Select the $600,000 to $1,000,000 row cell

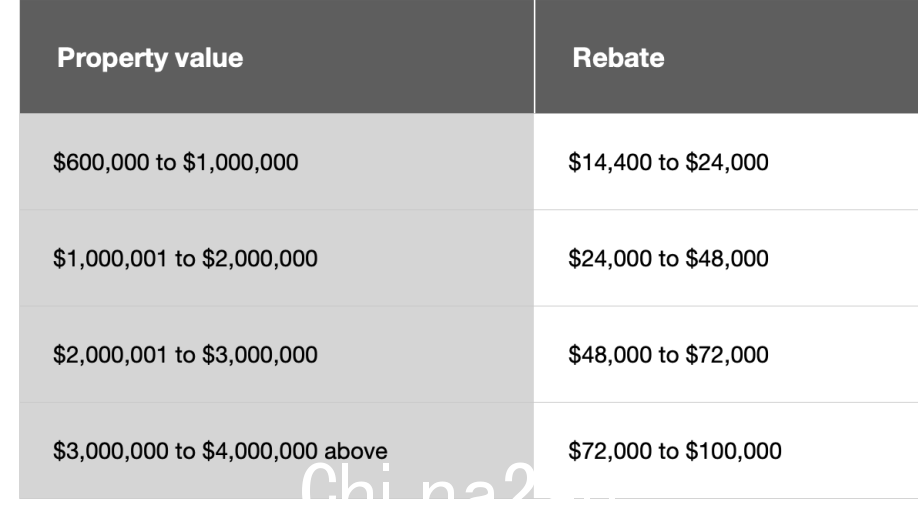[x=276, y=162]
